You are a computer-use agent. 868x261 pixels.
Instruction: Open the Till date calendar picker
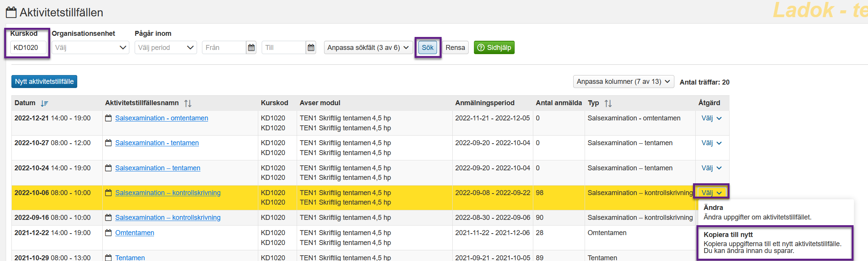tap(311, 48)
